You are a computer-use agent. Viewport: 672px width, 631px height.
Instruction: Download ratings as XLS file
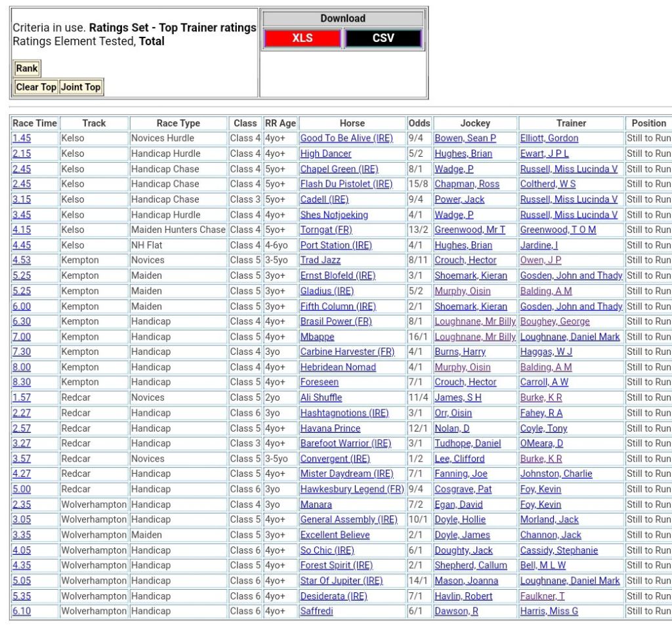303,38
